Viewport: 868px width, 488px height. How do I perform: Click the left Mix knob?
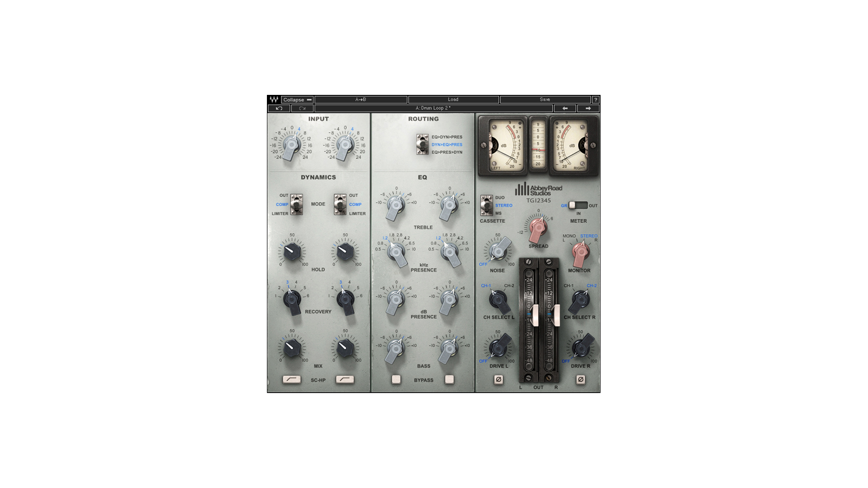pos(292,348)
